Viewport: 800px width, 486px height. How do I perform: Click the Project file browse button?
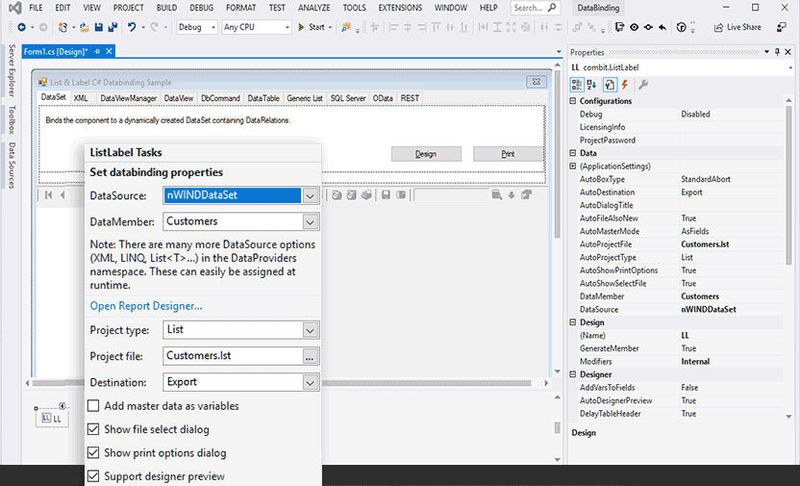(310, 356)
